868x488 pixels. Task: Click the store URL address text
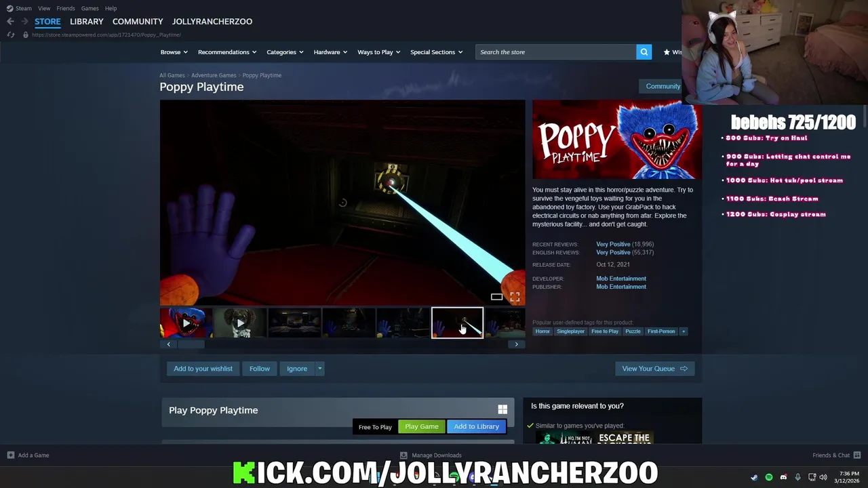coord(106,35)
